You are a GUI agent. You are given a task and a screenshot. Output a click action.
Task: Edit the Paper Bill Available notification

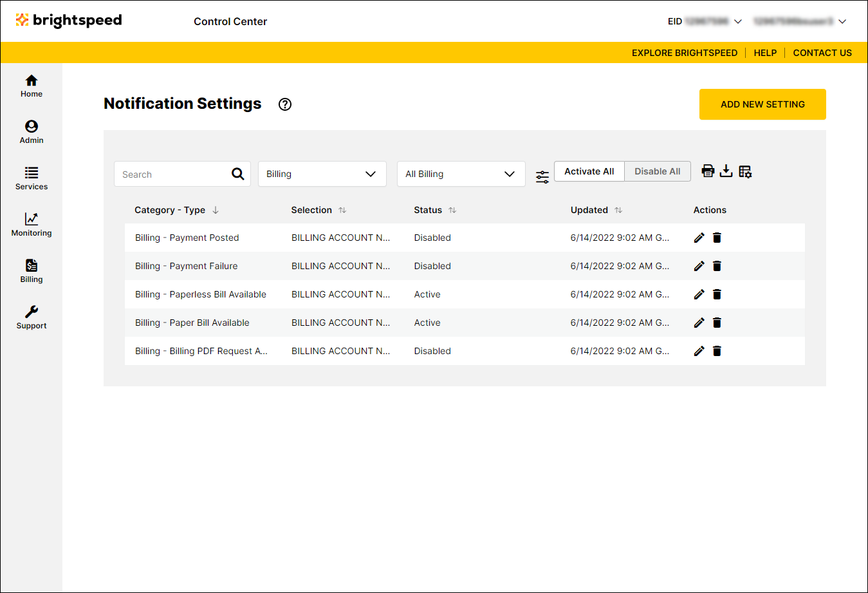tap(699, 323)
